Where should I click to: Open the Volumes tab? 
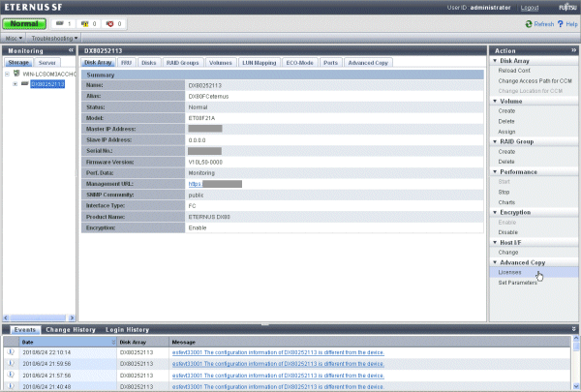point(221,63)
